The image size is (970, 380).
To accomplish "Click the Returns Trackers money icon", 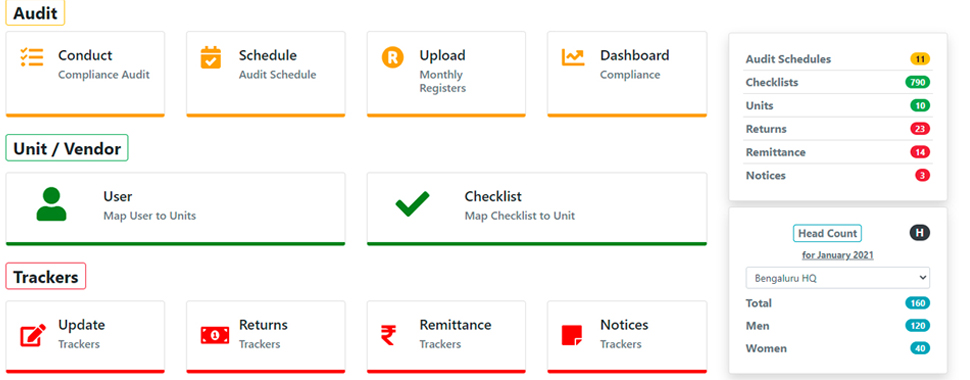I will 215,335.
